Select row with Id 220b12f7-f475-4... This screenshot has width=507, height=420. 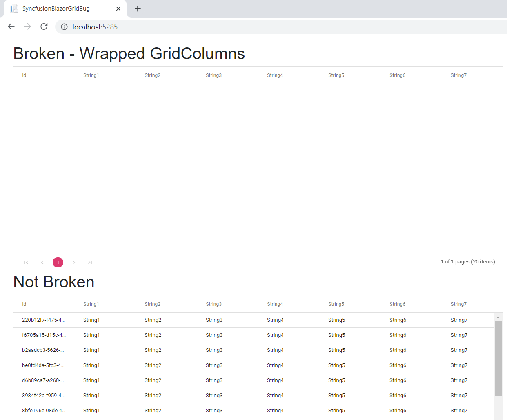43,320
